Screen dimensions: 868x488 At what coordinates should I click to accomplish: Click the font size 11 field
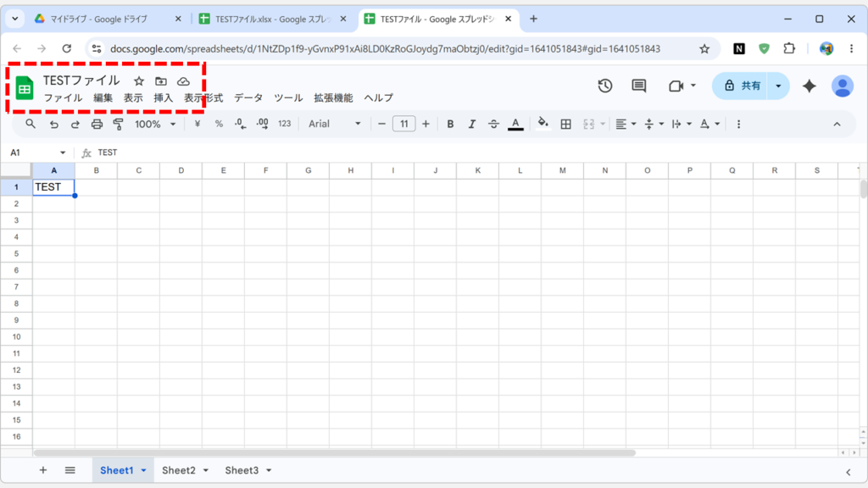[404, 124]
